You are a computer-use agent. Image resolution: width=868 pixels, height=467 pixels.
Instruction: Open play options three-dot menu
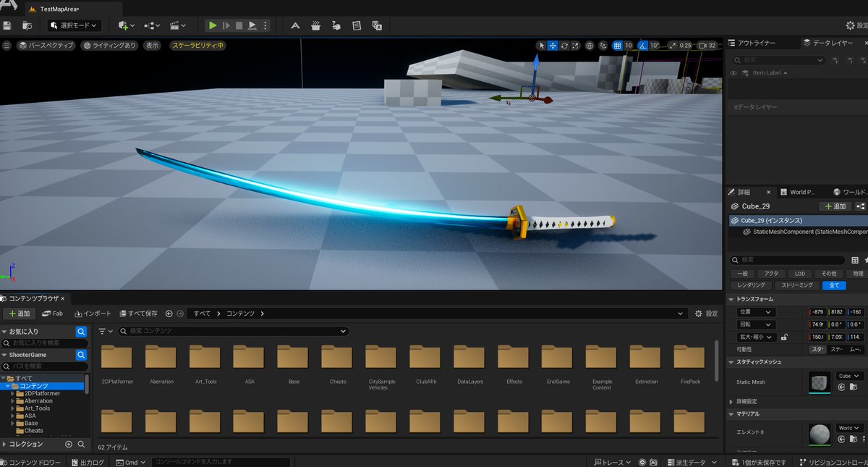tap(265, 25)
